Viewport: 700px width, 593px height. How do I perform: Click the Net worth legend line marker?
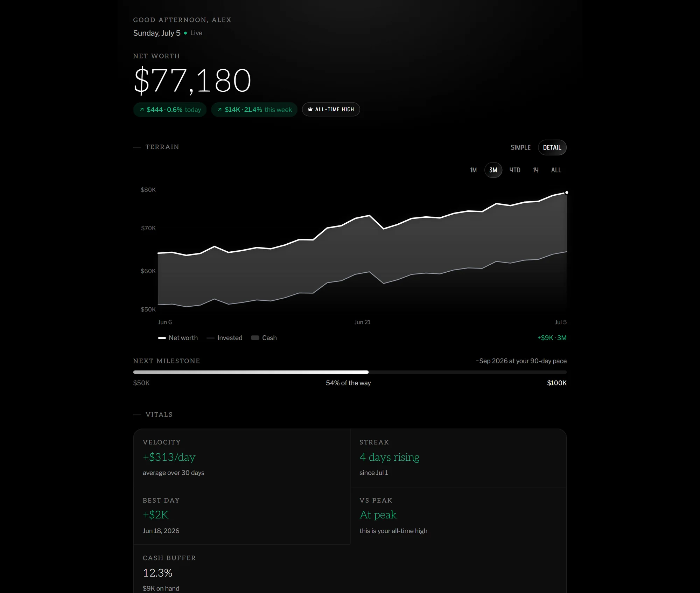[x=162, y=338]
